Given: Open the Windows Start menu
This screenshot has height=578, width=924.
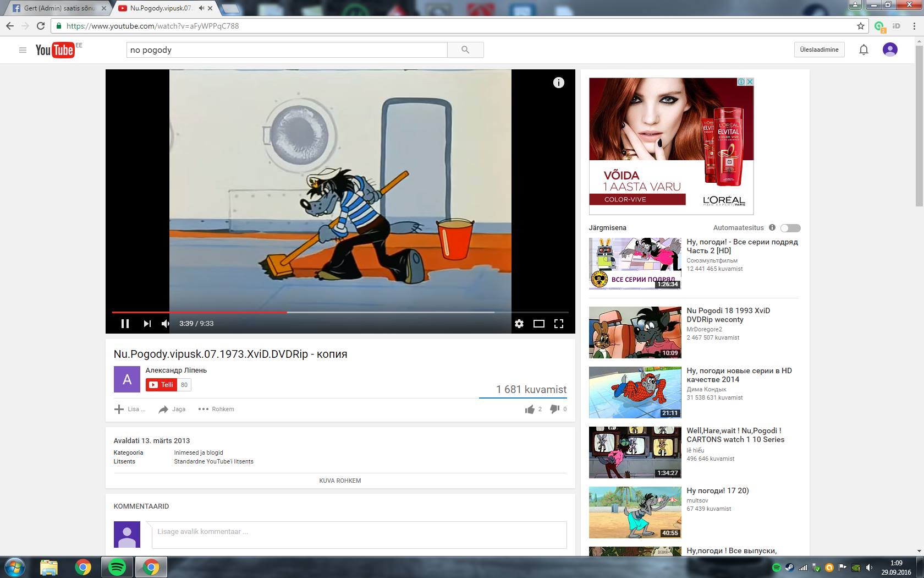Looking at the screenshot, I should [x=15, y=567].
